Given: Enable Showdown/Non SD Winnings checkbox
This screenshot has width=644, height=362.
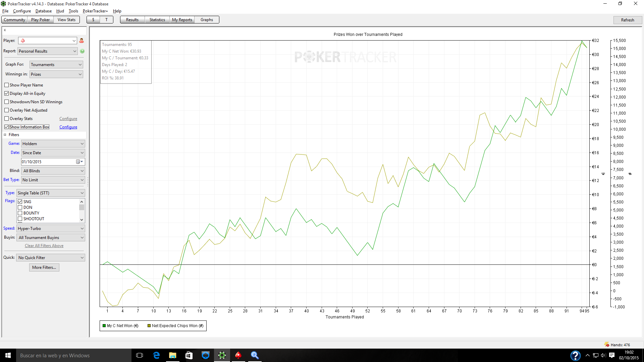Looking at the screenshot, I should [6, 102].
